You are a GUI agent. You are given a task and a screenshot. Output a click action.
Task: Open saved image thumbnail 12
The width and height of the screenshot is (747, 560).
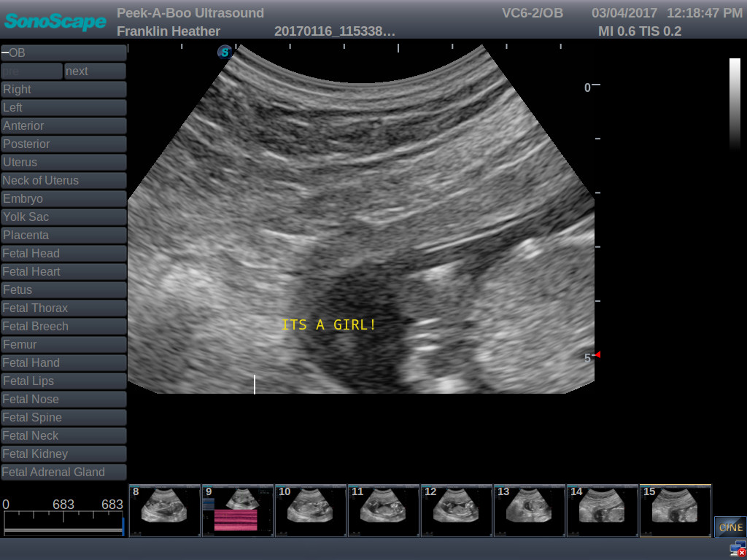point(456,510)
